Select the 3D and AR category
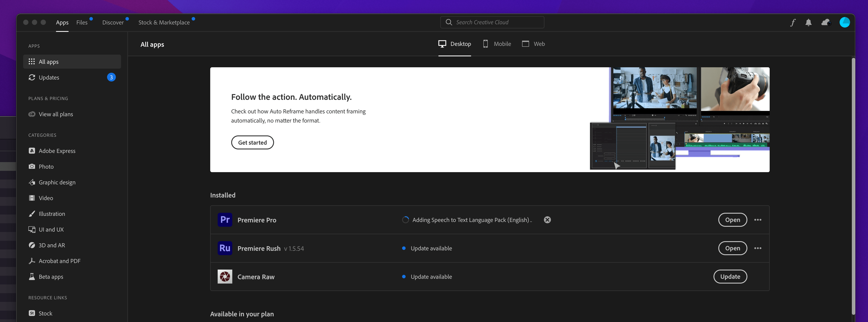Screen dimensions: 868x322 [x=52, y=245]
